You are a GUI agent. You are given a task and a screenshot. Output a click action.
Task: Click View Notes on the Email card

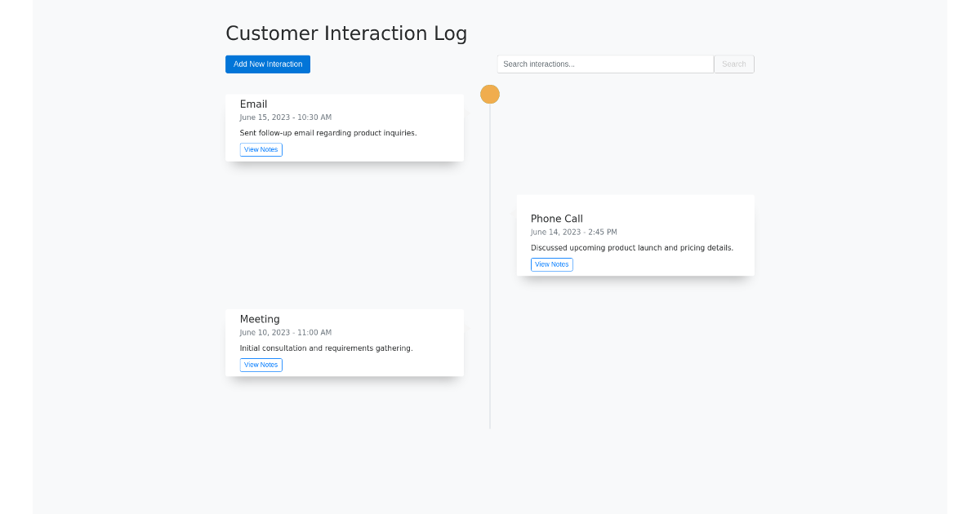point(261,149)
